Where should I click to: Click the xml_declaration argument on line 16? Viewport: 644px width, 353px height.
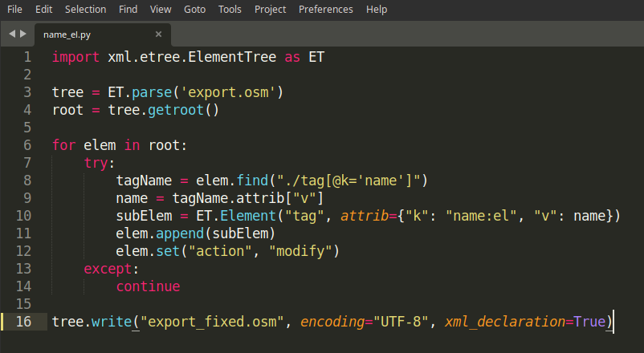tap(505, 322)
